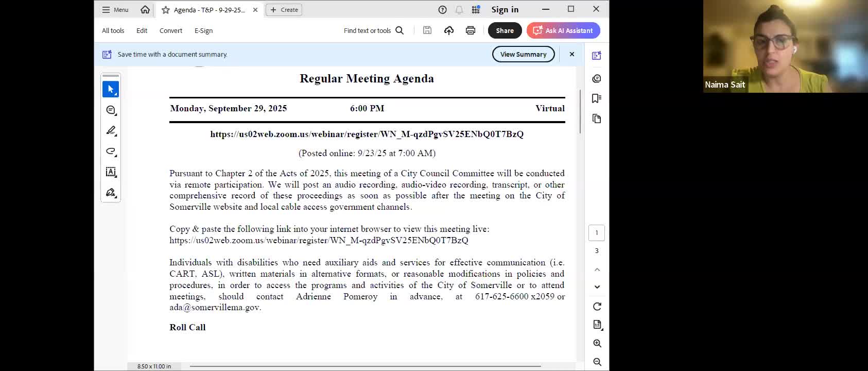Click the '6:00 PM' meeting time
868x371 pixels.
367,108
